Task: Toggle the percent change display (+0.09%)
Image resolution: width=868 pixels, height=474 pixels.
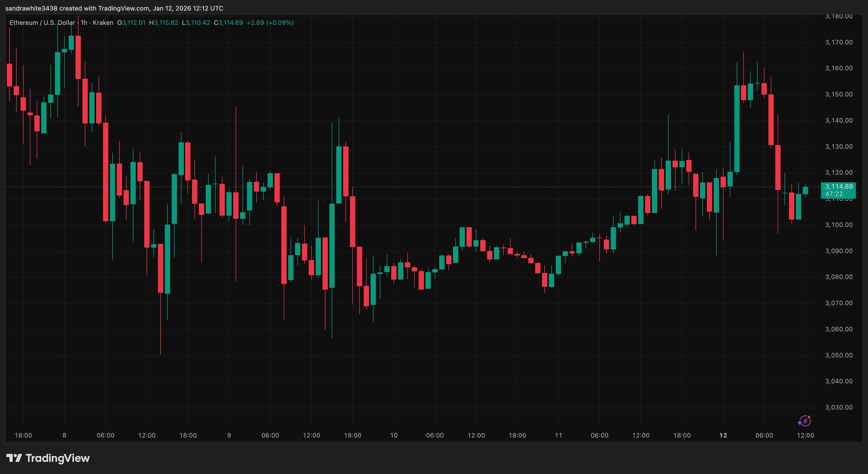Action: (x=281, y=22)
